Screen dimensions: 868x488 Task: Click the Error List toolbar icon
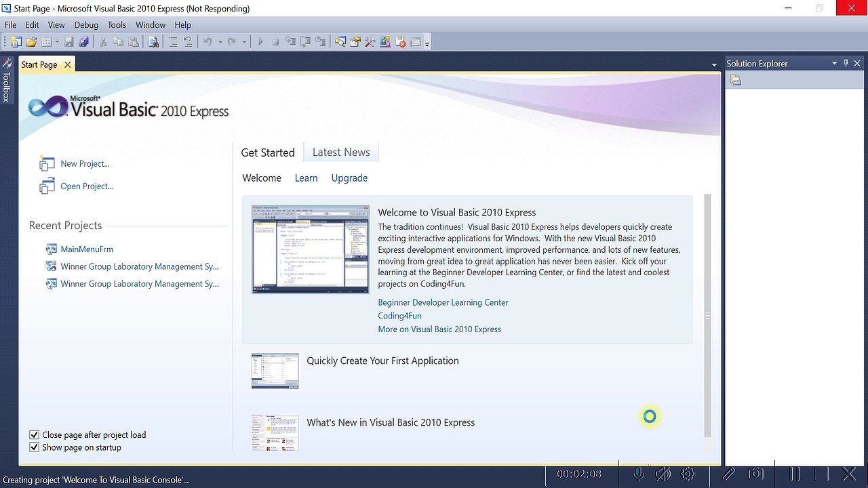tap(400, 42)
